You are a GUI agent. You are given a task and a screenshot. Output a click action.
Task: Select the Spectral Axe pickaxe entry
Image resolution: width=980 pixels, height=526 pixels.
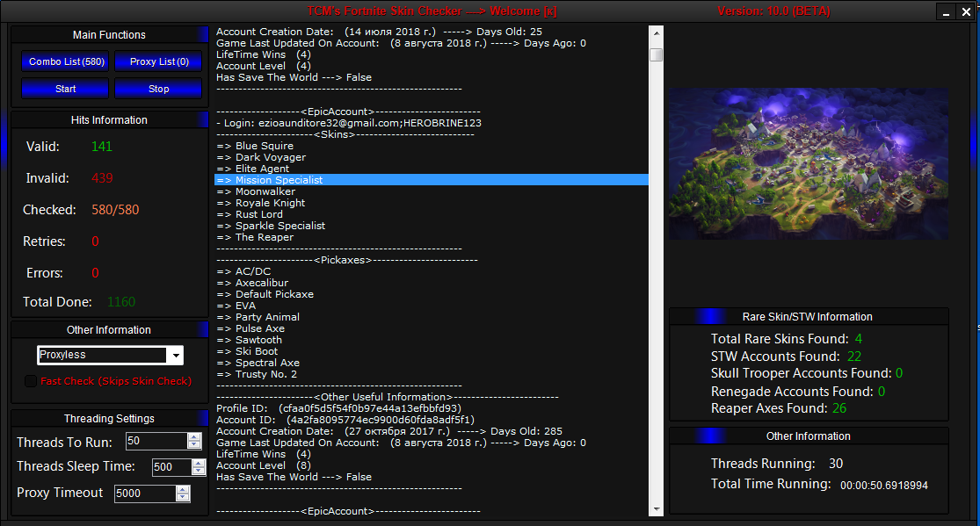[267, 363]
